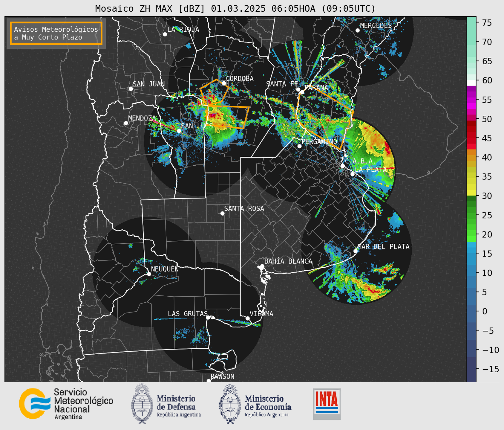Select the NEUQUÉN city marker
This screenshot has width=504, height=430.
click(149, 274)
